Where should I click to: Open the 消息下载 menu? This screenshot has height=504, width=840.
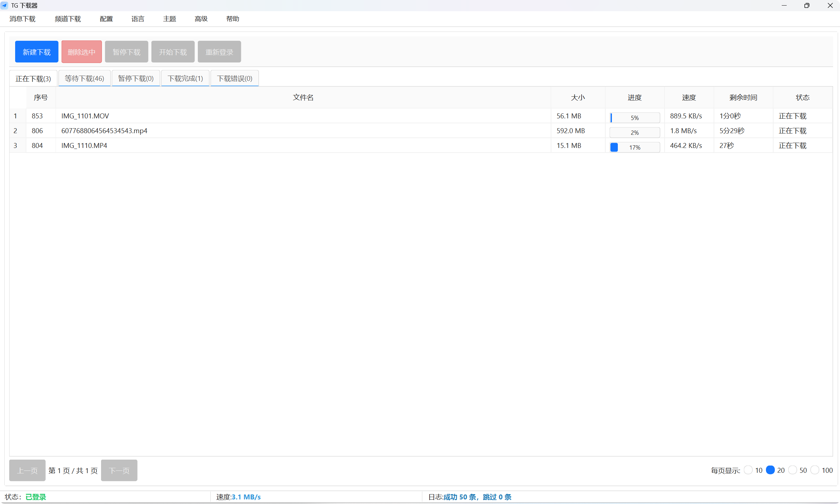click(x=22, y=19)
